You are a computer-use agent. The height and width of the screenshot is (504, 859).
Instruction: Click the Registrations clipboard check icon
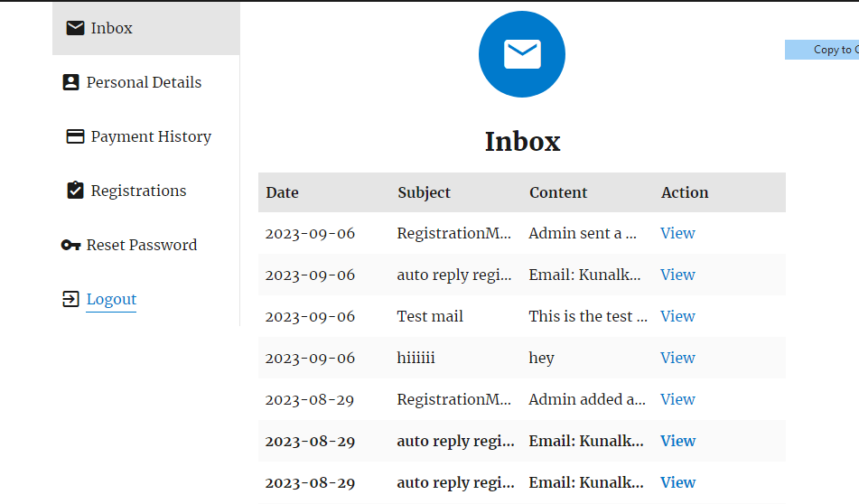pyautogui.click(x=76, y=191)
